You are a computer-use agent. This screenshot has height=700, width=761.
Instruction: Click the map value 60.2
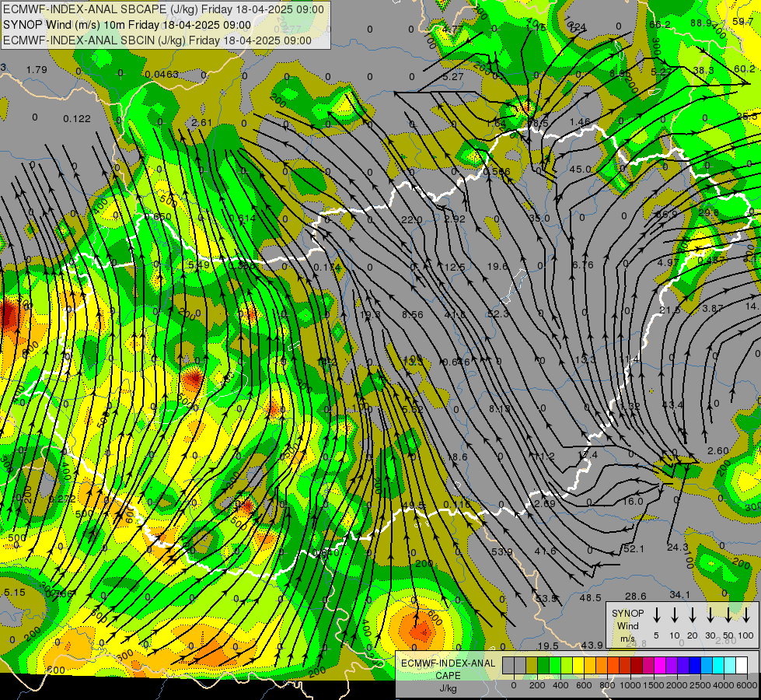pos(745,69)
